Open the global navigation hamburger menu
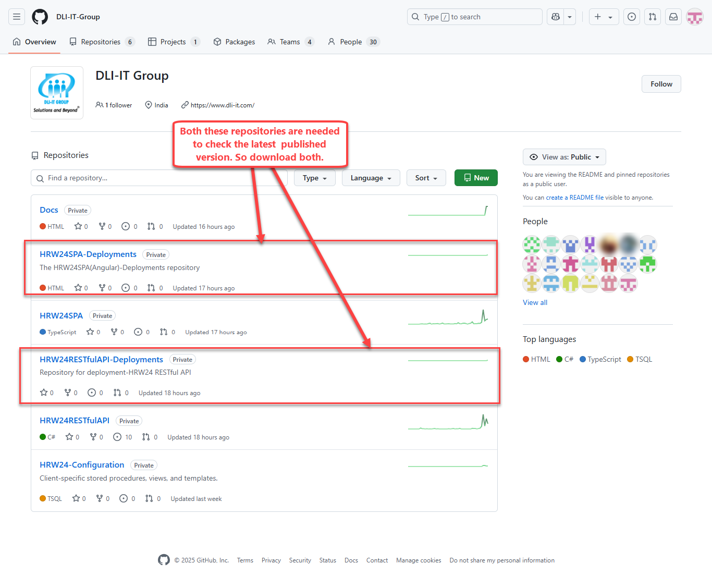Viewport: 712px width, 588px height. pyautogui.click(x=16, y=16)
